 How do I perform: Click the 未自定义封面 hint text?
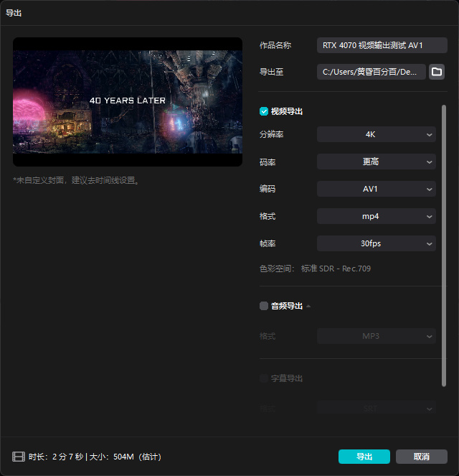coord(76,181)
